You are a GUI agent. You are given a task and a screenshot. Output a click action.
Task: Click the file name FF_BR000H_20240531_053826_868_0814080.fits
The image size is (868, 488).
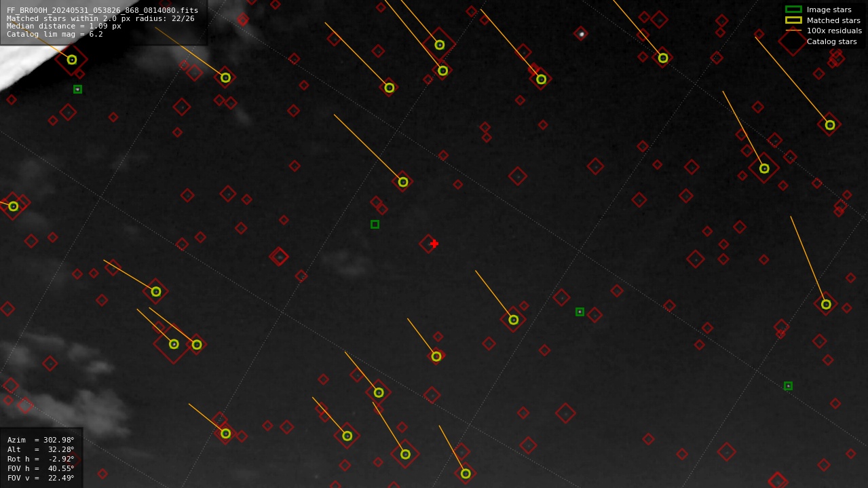[102, 10]
